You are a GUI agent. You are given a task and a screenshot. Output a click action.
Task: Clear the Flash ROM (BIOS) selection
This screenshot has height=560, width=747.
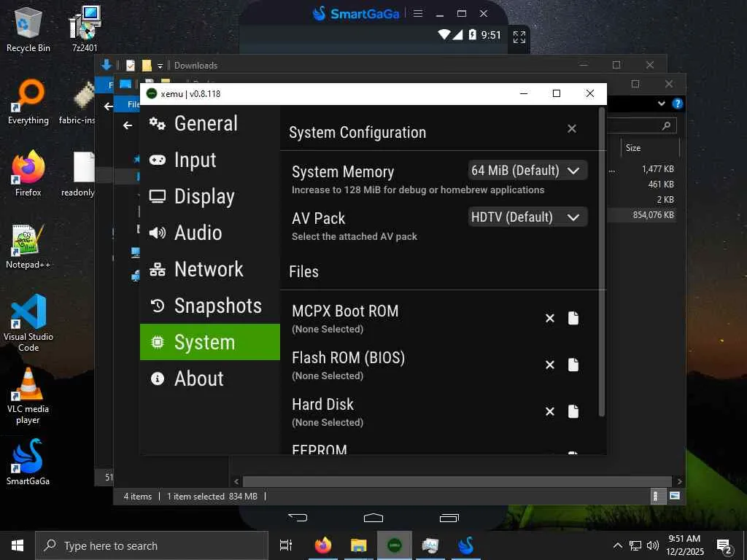[x=550, y=365]
